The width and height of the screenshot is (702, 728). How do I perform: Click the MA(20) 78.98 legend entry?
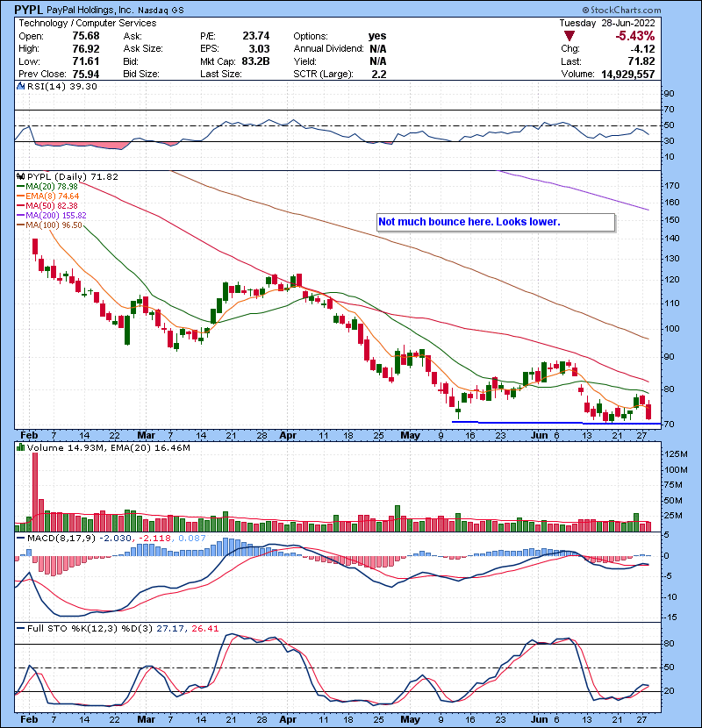coord(47,187)
